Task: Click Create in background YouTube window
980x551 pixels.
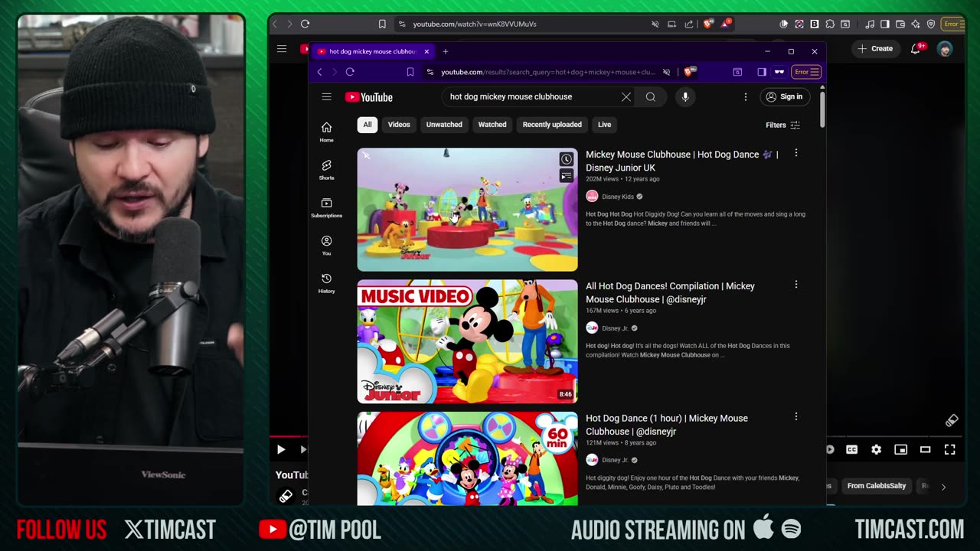Action: [875, 49]
